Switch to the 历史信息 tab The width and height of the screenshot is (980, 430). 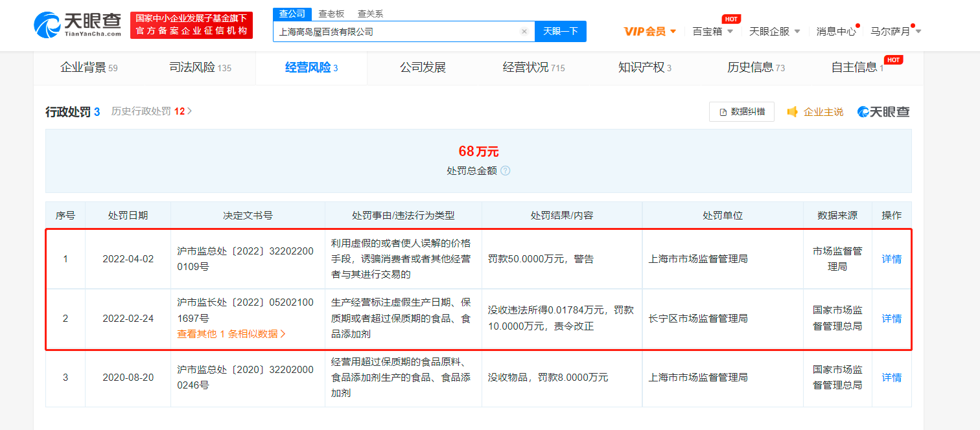coord(756,67)
